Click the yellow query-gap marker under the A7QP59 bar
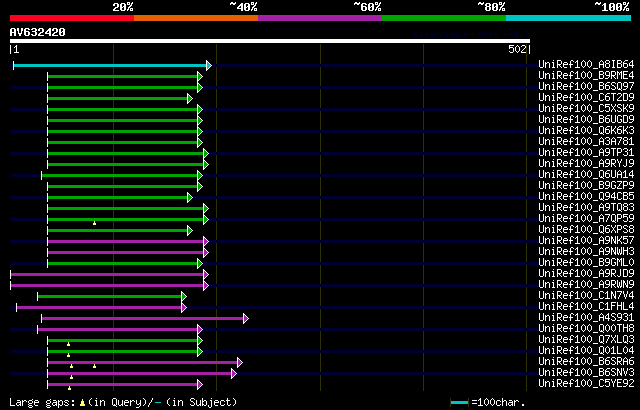Screen dimensions: 640x410 (94, 223)
